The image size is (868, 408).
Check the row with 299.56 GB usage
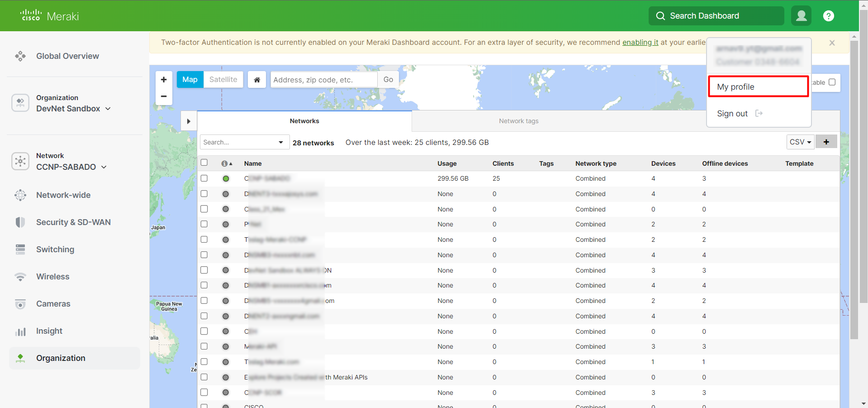pos(204,178)
